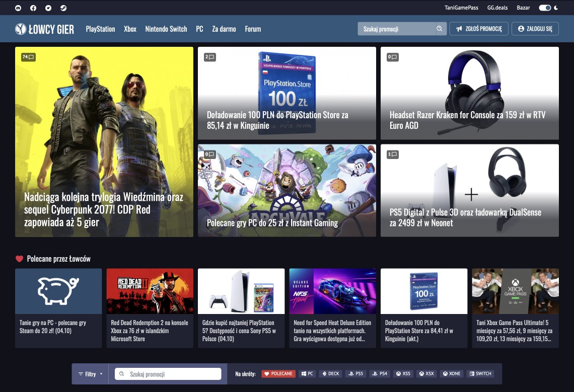Open 'Gdzie kupić najtaniej PlayStation 5?' title

pos(239,331)
